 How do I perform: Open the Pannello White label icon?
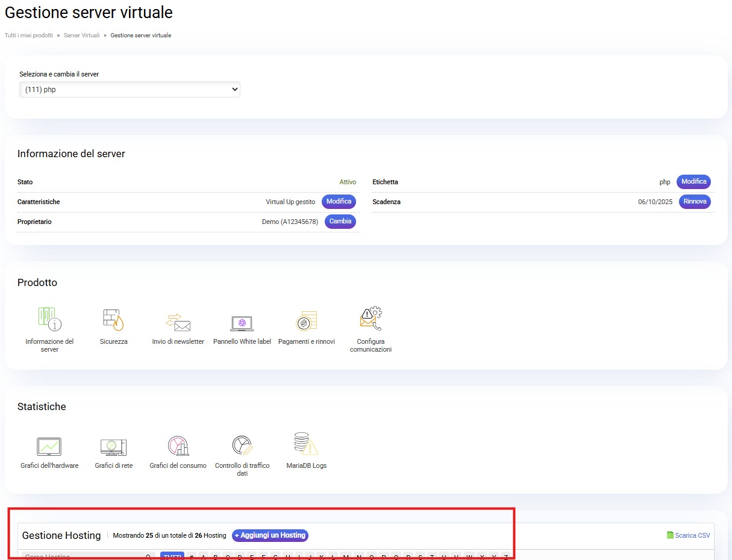click(x=242, y=323)
